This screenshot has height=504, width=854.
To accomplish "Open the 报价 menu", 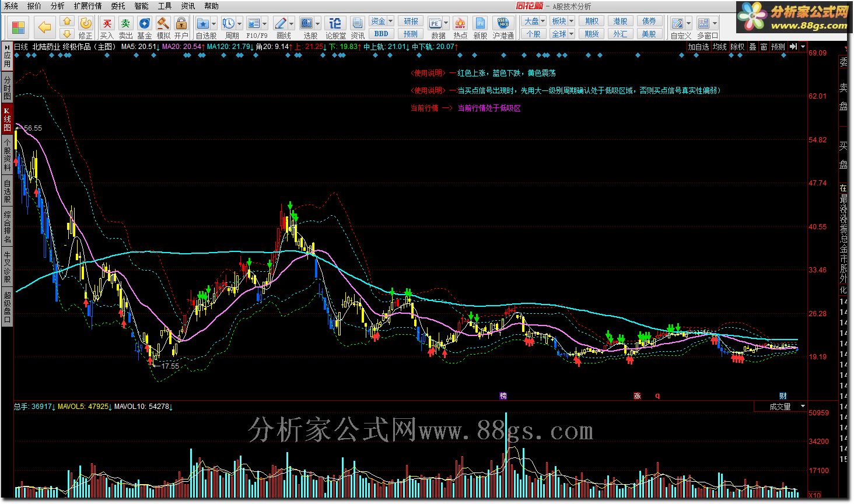I will [34, 6].
